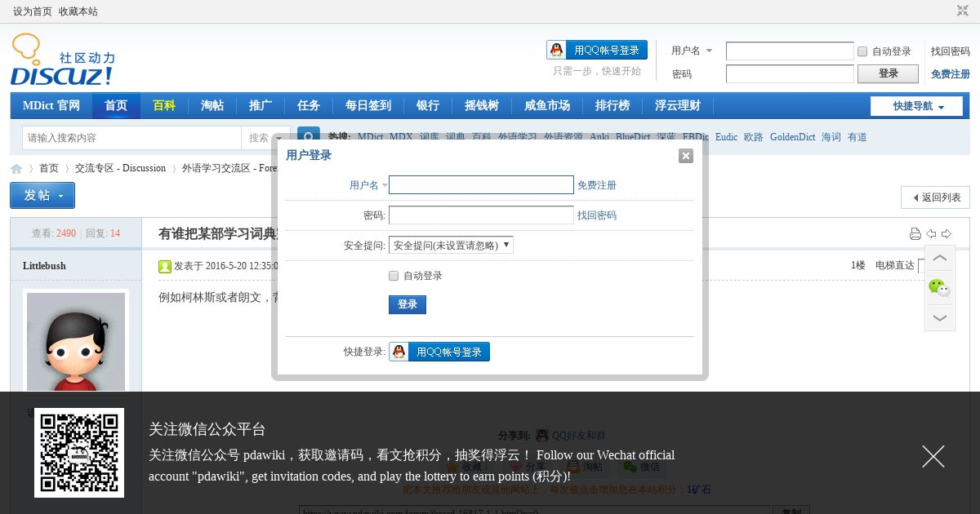Click the dialog 登录 submit button

[408, 304]
